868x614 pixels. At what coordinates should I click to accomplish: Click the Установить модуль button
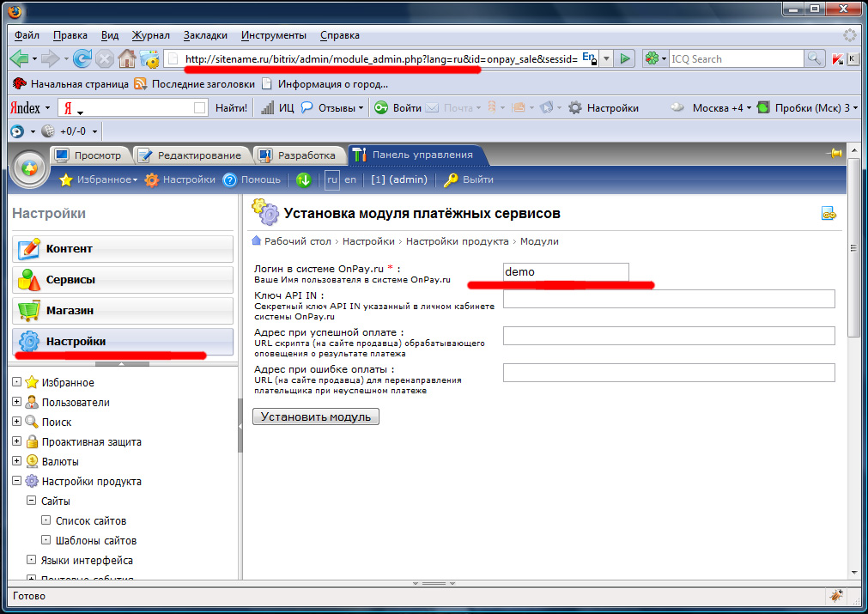coord(315,416)
